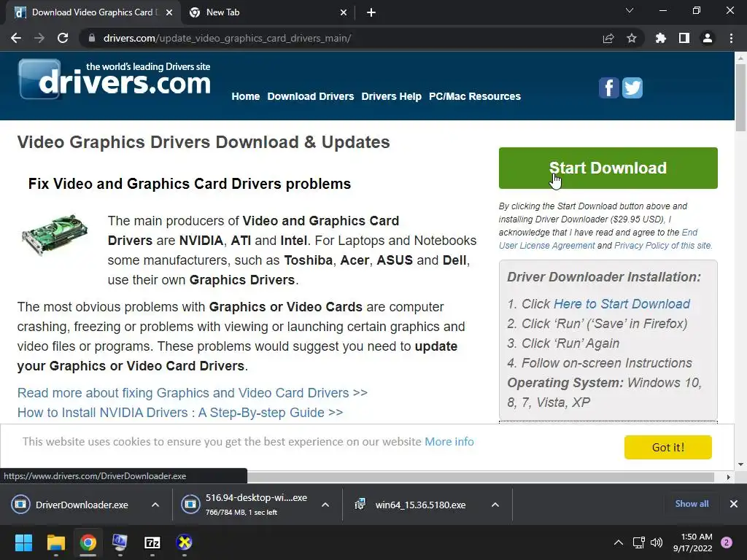Screen dimensions: 747x560
Task: Open the tab search chevron
Action: coord(630,10)
